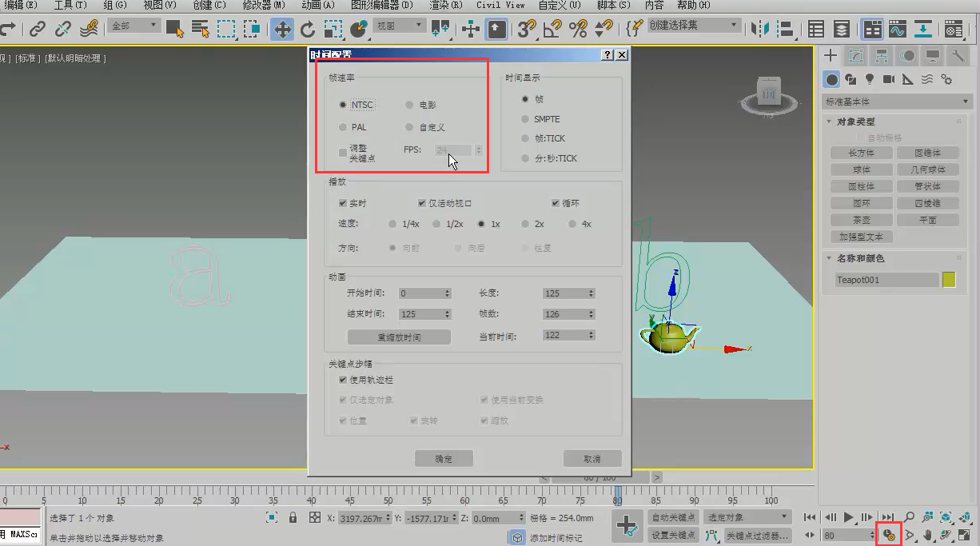Click the Orbit viewport icon

tap(946, 535)
